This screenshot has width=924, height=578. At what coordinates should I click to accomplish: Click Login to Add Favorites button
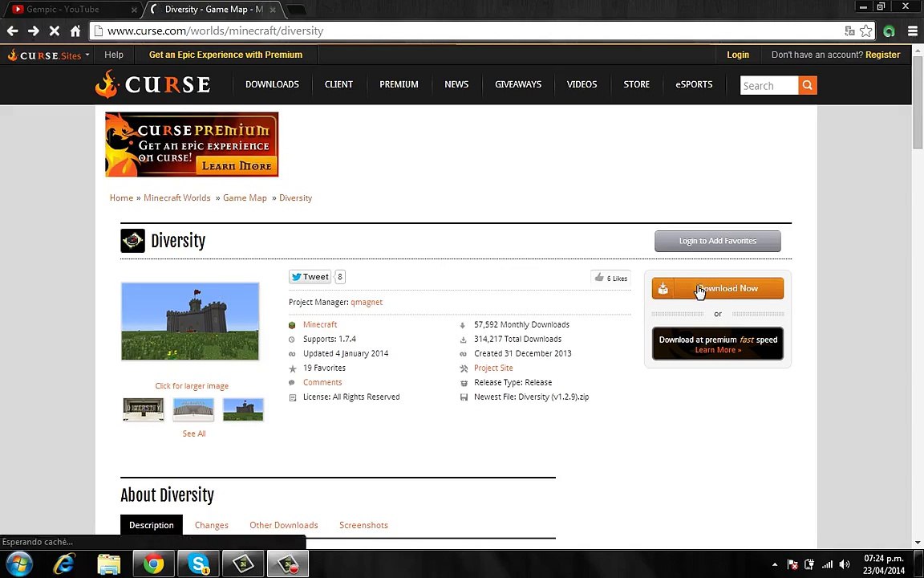(x=717, y=241)
